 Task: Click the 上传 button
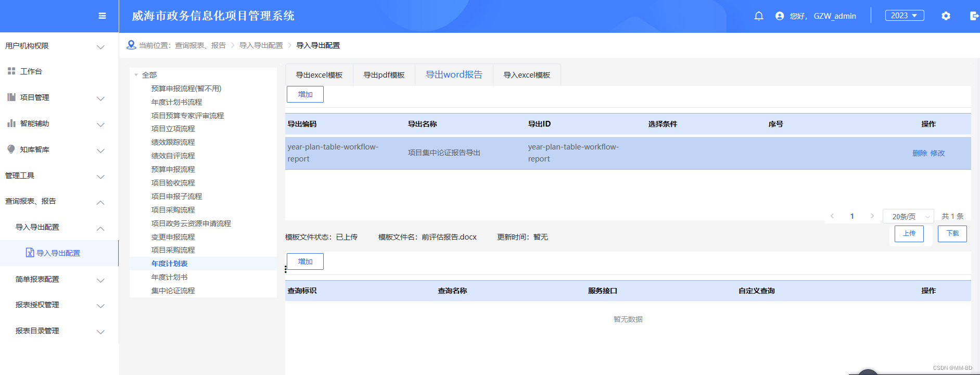coord(909,233)
